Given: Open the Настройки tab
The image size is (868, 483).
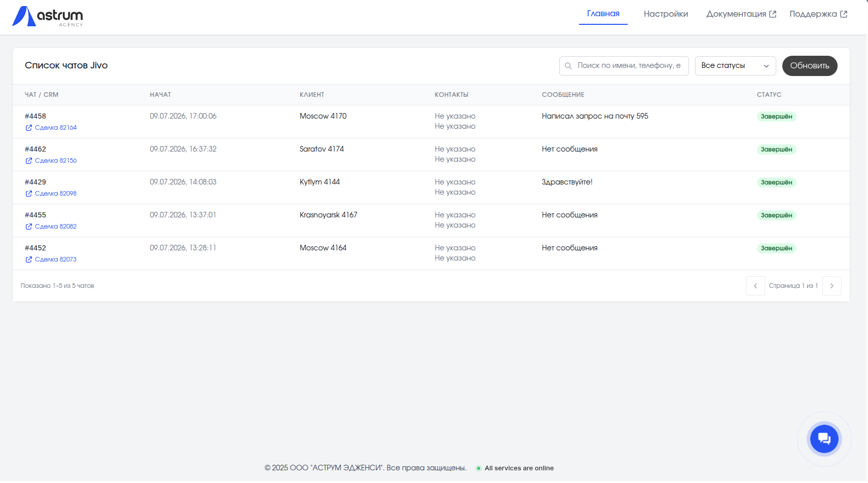Looking at the screenshot, I should click(x=666, y=14).
